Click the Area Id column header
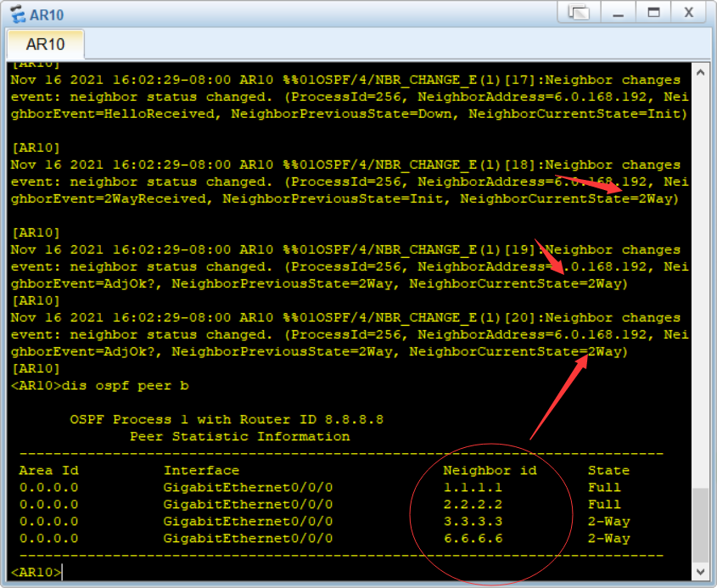The height and width of the screenshot is (588, 717). point(48,471)
